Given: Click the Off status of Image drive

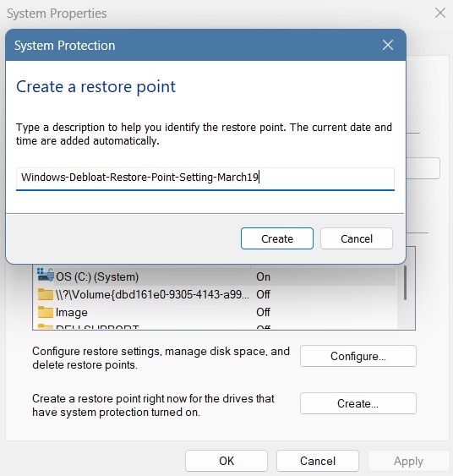Looking at the screenshot, I should (x=263, y=312).
